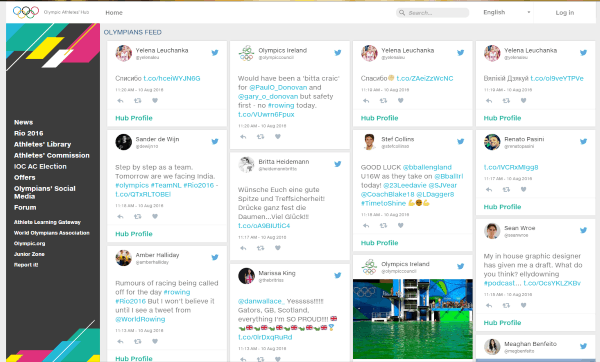600x362 pixels.
Task: Click Twitter bird icon on Sean Wroe's tweet
Action: [x=583, y=230]
